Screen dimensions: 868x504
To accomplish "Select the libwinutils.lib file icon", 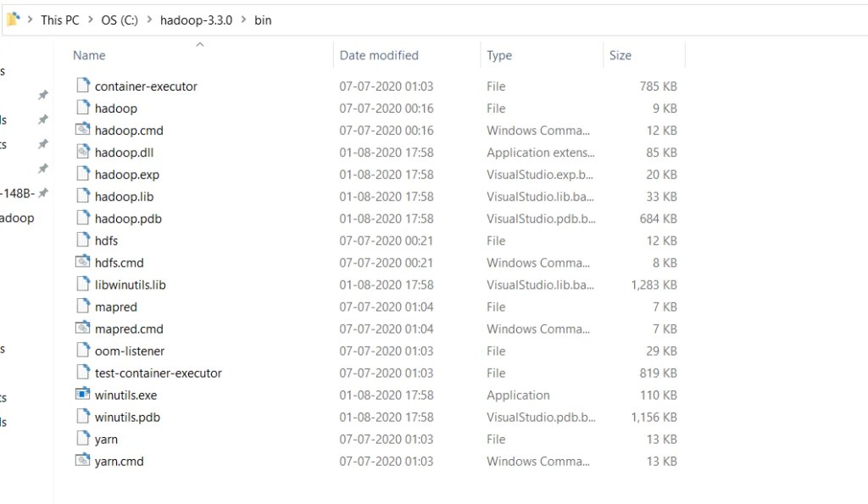I will tap(84, 285).
